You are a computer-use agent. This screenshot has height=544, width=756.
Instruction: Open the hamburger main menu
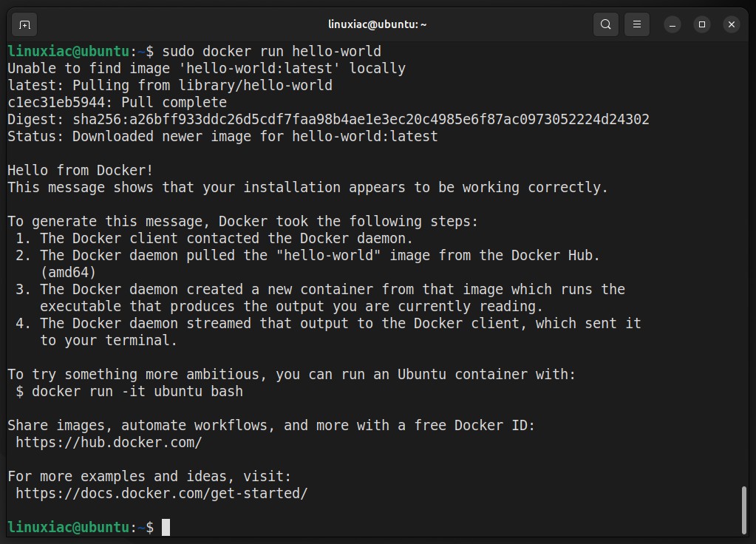[637, 24]
